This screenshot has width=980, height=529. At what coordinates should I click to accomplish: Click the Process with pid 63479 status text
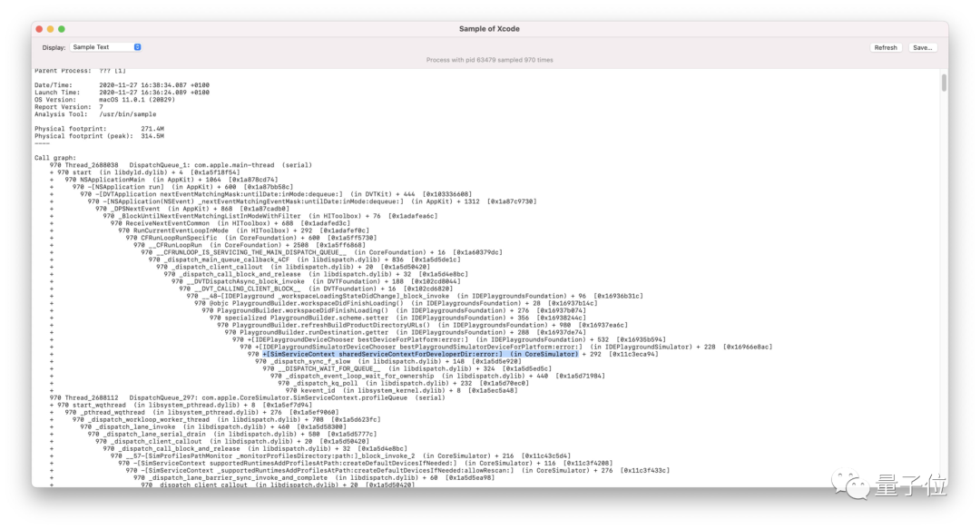(489, 60)
